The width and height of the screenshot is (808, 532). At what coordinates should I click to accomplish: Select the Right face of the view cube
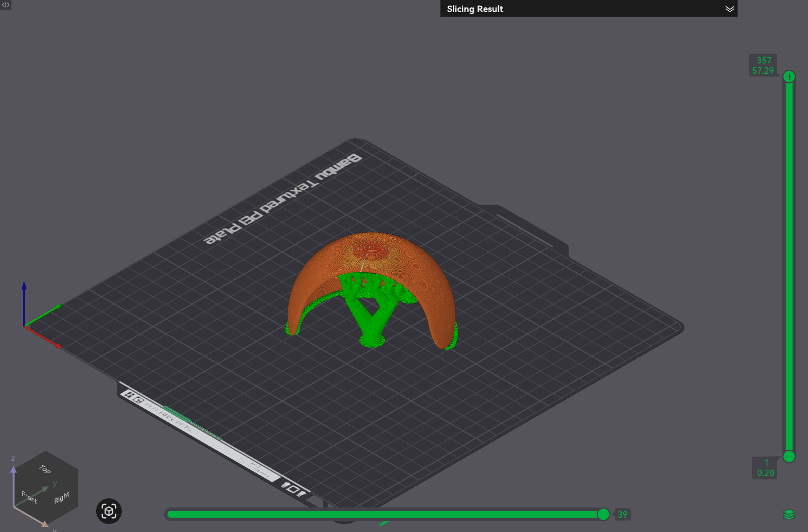(62, 498)
